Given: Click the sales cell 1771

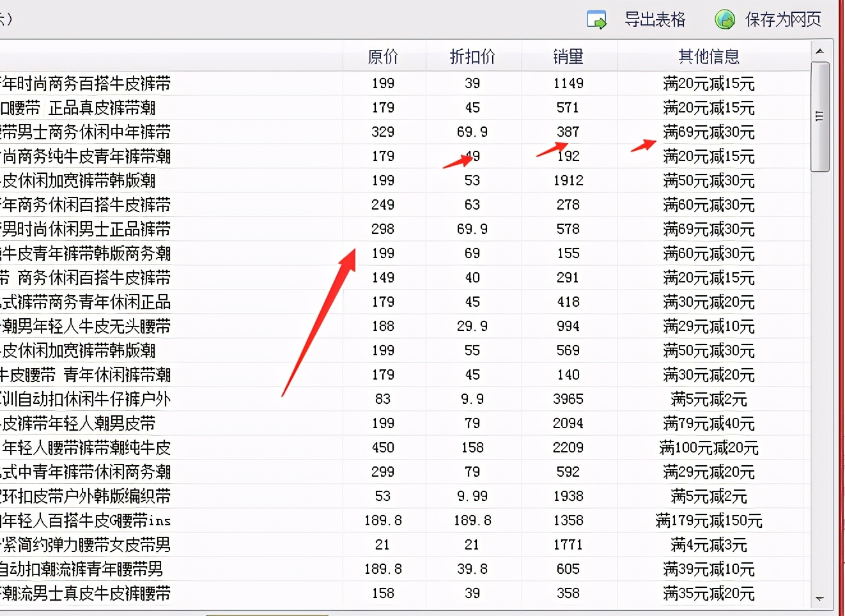Looking at the screenshot, I should (569, 545).
